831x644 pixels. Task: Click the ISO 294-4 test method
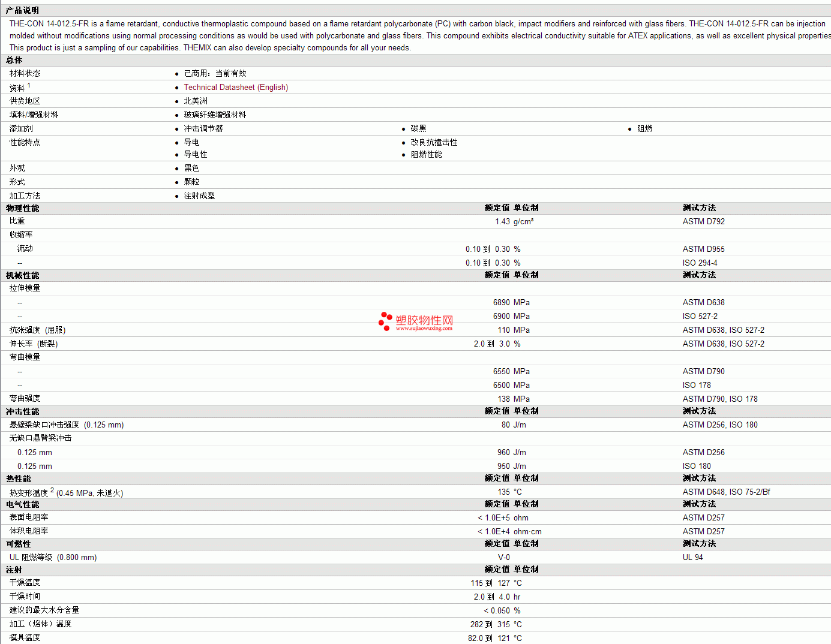[x=700, y=263]
